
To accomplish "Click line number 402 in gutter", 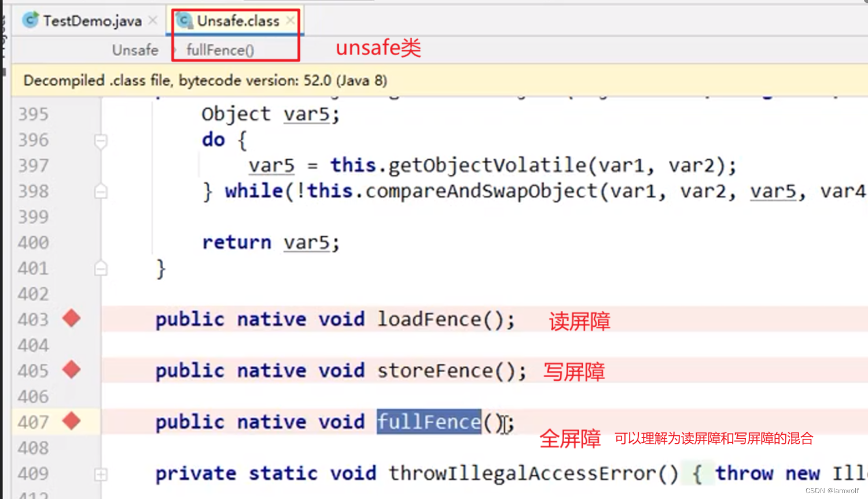I will pos(33,294).
